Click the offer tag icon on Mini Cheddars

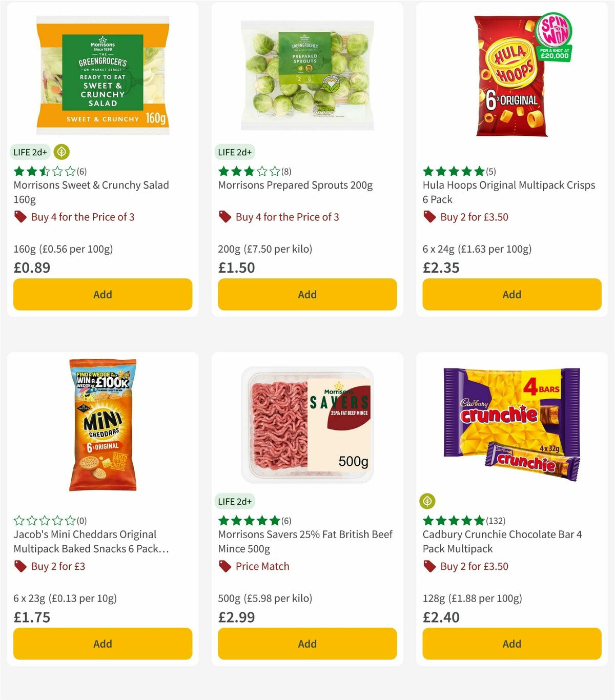click(19, 566)
